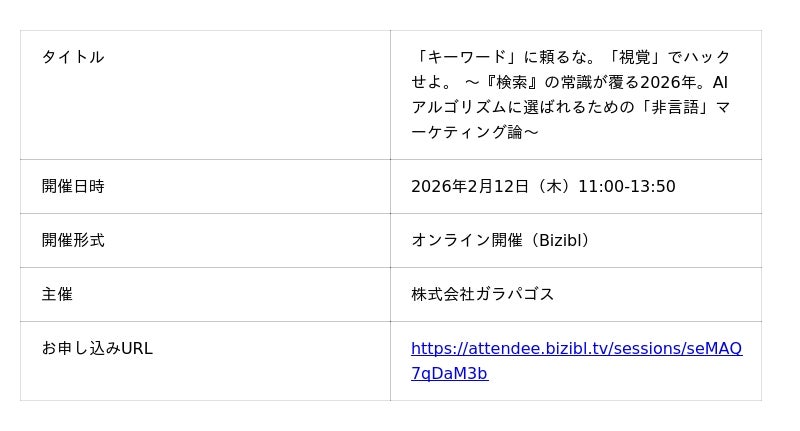Click the title's last line ーケティング論～
The height and width of the screenshot is (431, 800).
click(x=475, y=132)
